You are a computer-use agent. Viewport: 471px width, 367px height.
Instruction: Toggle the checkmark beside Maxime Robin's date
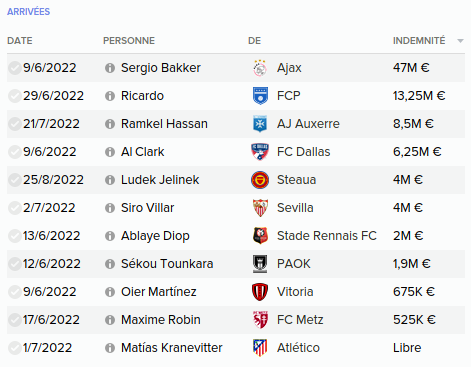pyautogui.click(x=15, y=320)
